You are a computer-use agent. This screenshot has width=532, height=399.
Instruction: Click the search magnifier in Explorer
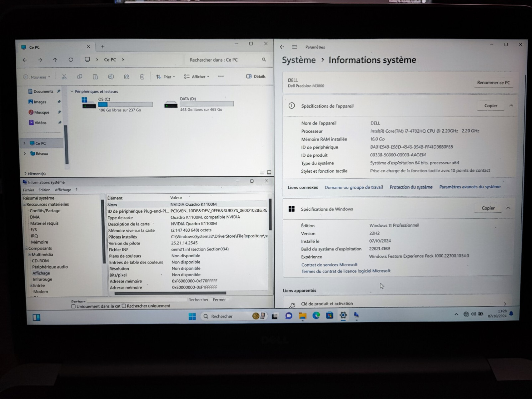point(264,60)
